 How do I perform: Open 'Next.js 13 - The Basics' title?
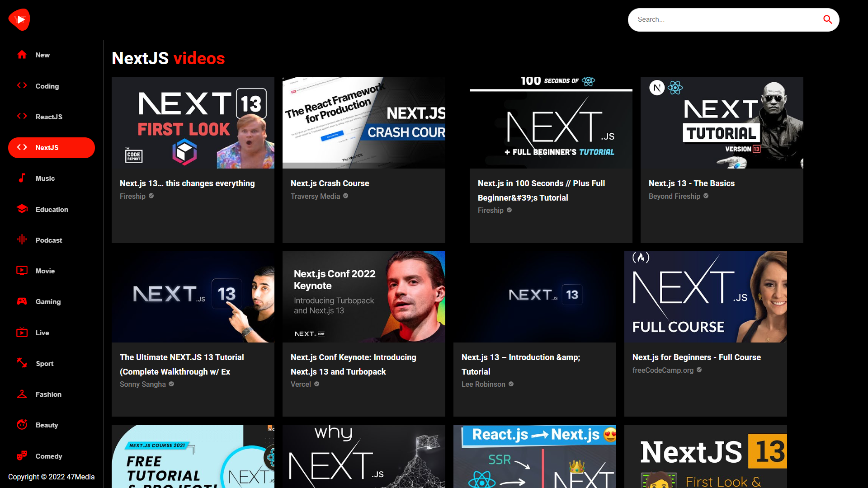point(691,183)
